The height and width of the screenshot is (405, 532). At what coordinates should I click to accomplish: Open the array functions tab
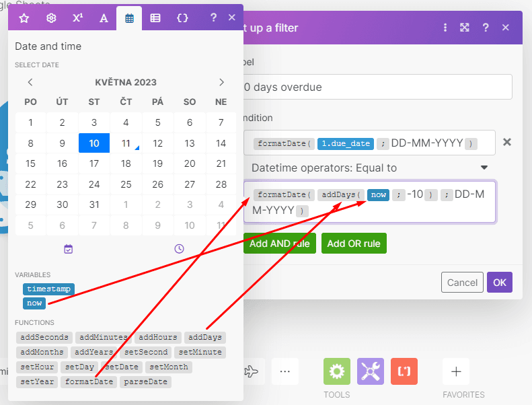155,18
